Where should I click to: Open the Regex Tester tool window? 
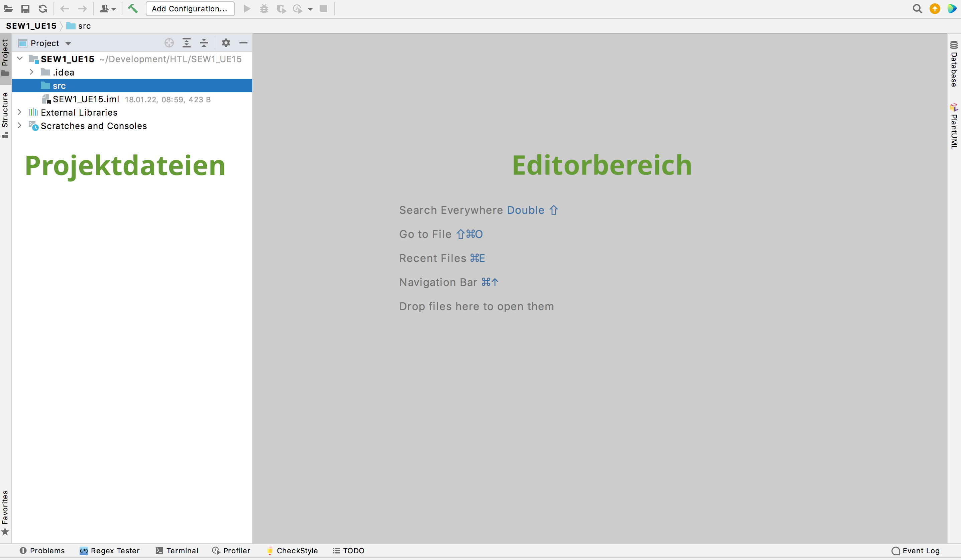[x=110, y=550]
